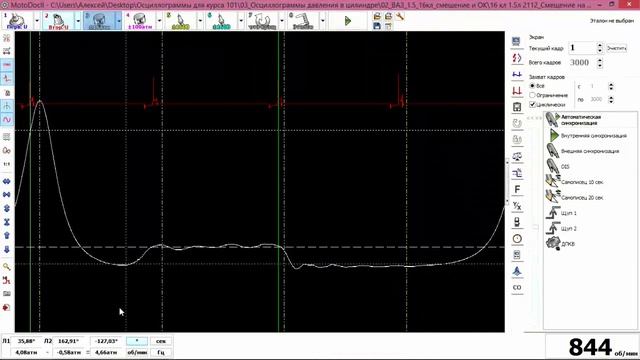Open channel 2 sensor dropdown arrow
Screen dimensions: 640x360
(x=78, y=21)
